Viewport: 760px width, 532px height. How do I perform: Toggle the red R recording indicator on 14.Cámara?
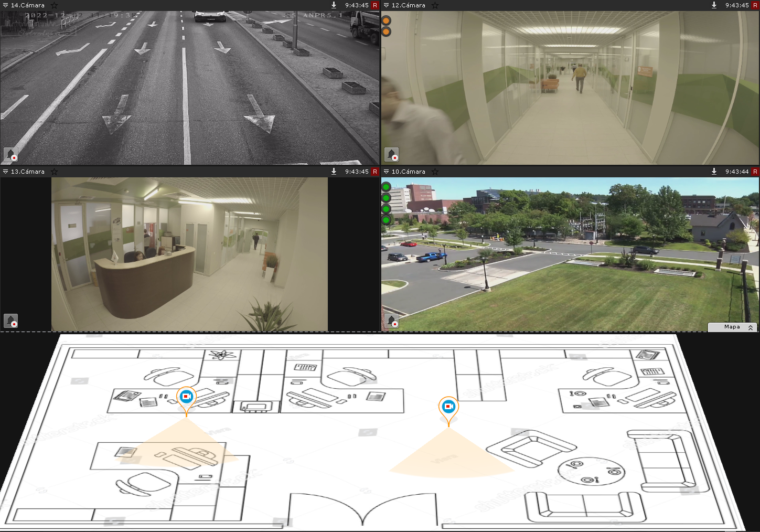374,5
